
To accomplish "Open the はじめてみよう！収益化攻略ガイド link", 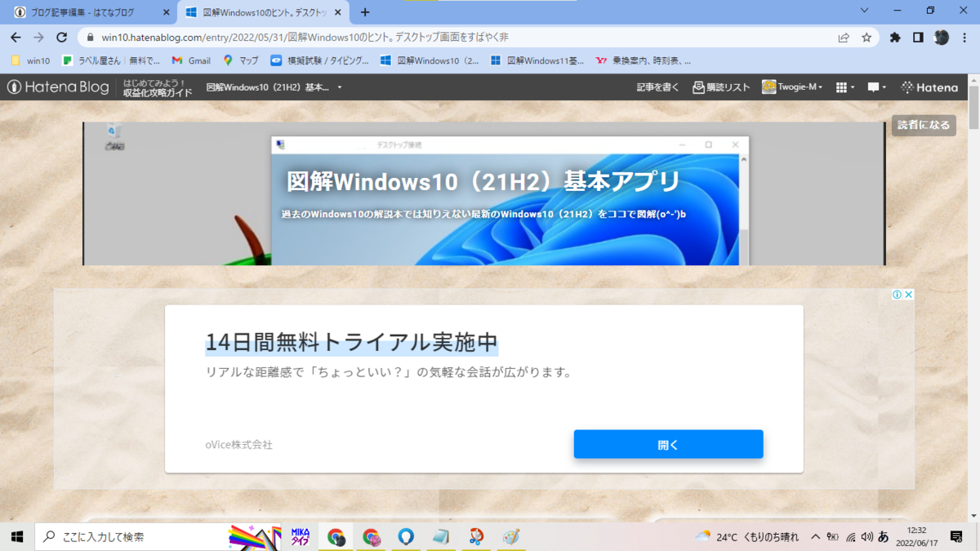I will click(158, 87).
